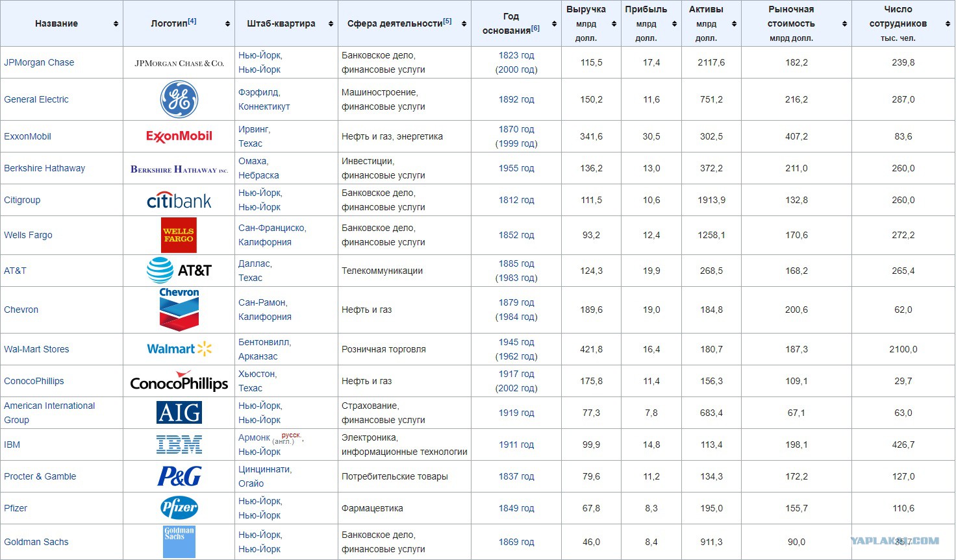This screenshot has width=956, height=560.
Task: Follow the General Electric name link
Action: pyautogui.click(x=36, y=99)
